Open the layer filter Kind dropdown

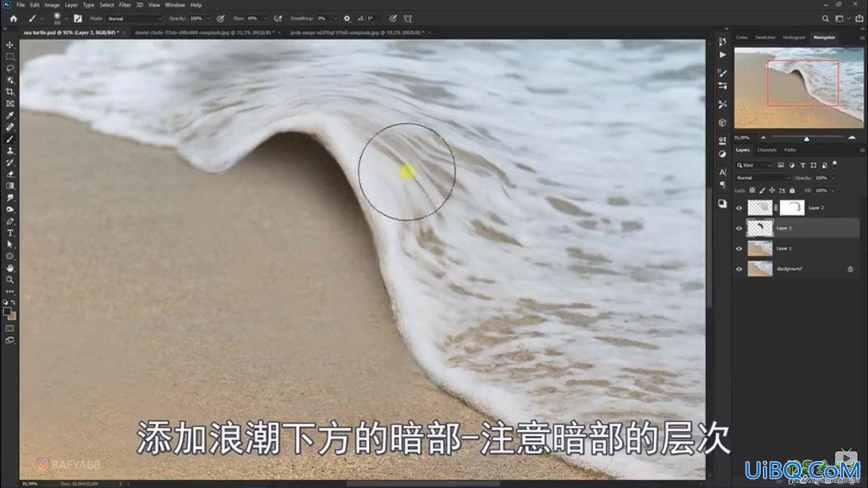pyautogui.click(x=755, y=166)
